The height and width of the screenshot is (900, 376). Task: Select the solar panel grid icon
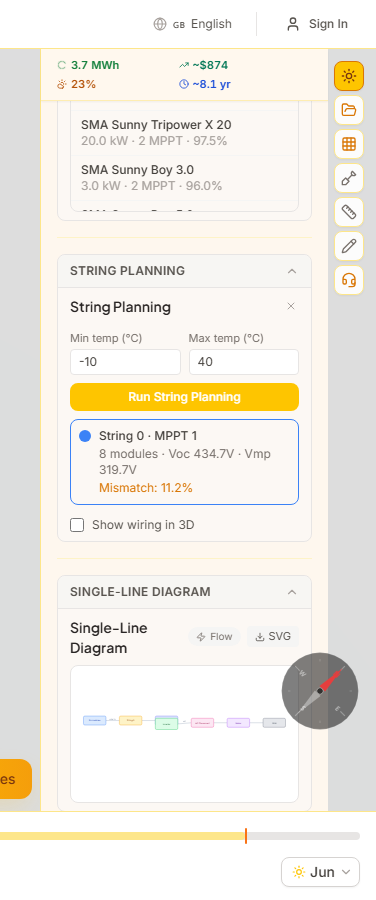(349, 144)
